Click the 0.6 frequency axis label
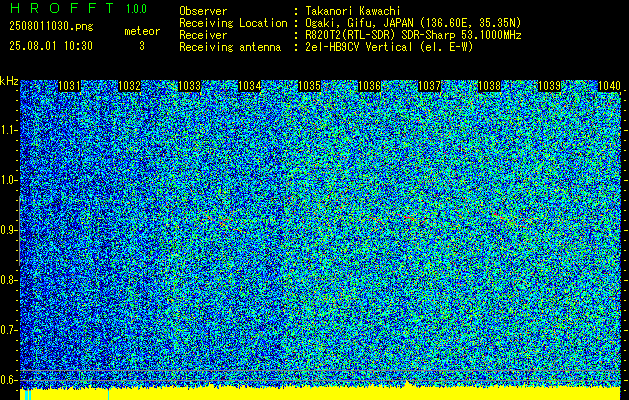This screenshot has width=629, height=400. [x=9, y=380]
